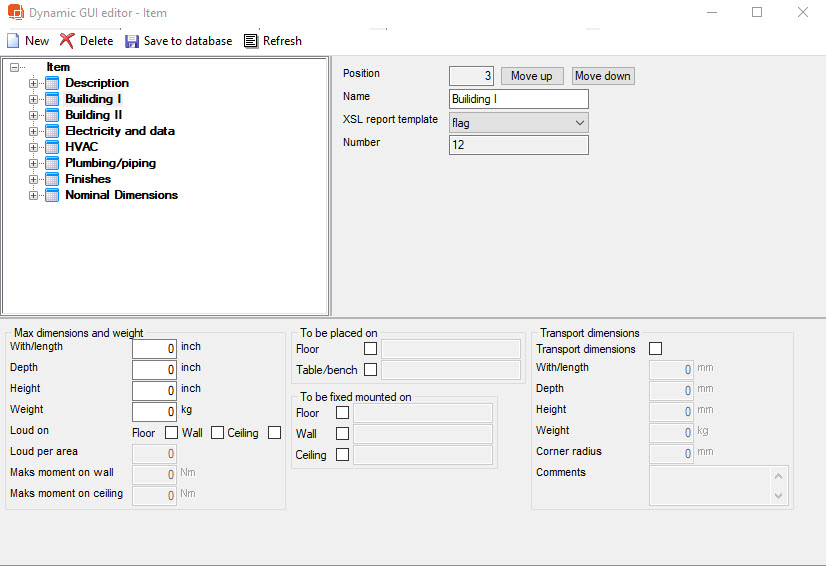The width and height of the screenshot is (826, 566).
Task: Click the New document icon in toolbar
Action: pos(13,41)
